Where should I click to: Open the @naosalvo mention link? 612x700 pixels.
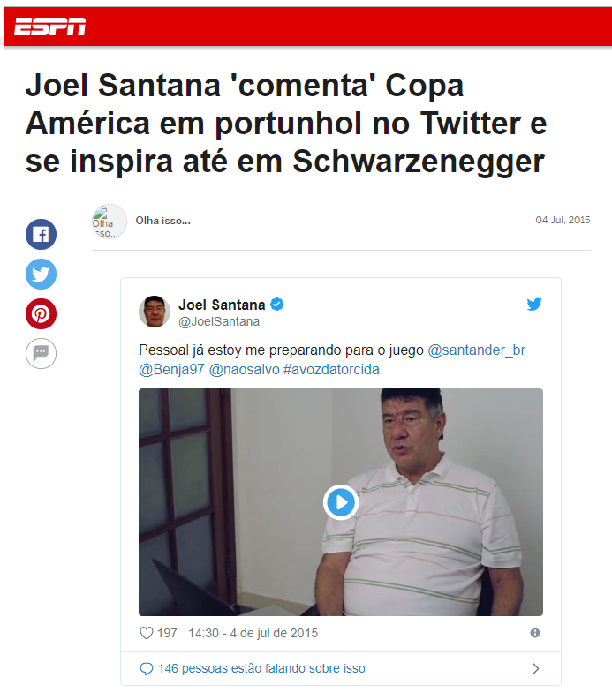click(x=245, y=370)
